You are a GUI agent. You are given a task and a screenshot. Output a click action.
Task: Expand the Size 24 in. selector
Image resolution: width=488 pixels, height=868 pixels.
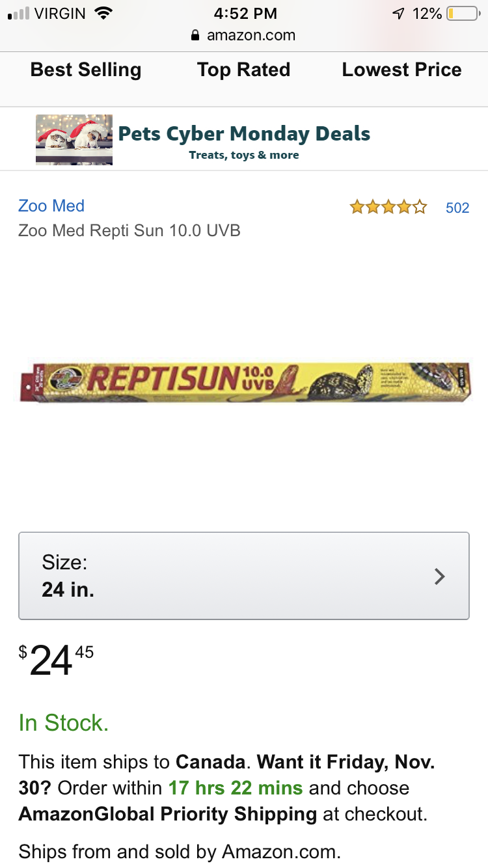pyautogui.click(x=243, y=576)
